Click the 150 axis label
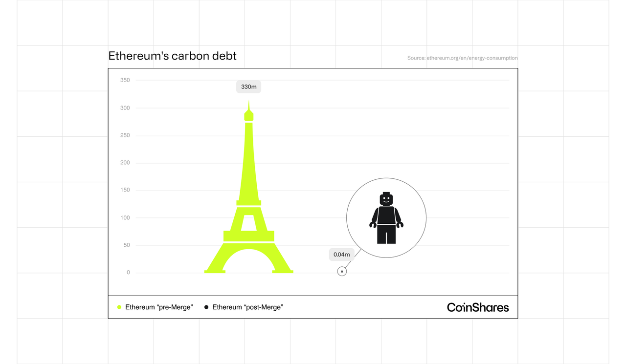Image resolution: width=626 pixels, height=364 pixels. click(125, 190)
